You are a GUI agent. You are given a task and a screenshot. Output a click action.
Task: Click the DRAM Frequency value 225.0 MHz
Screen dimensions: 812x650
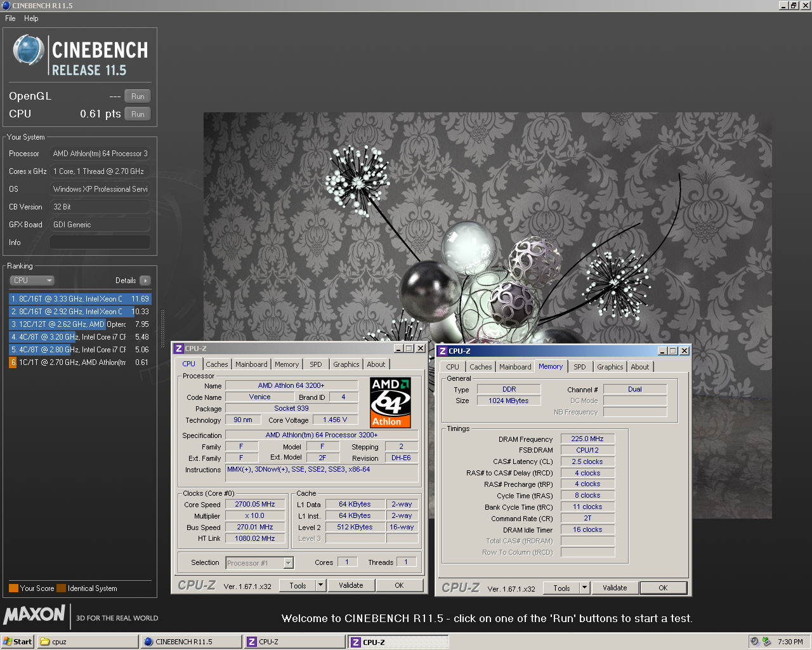click(587, 439)
